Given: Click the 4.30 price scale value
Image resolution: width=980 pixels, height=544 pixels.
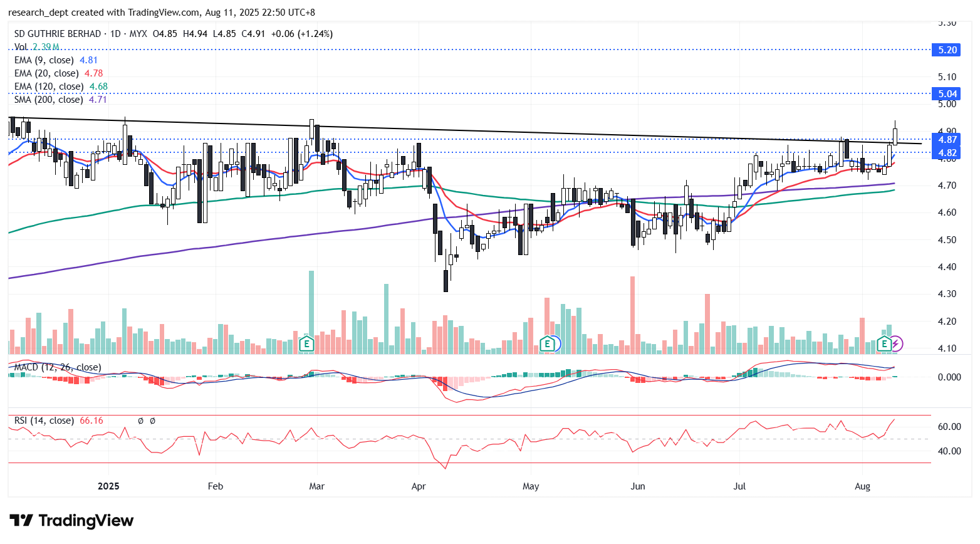Looking at the screenshot, I should (x=947, y=294).
